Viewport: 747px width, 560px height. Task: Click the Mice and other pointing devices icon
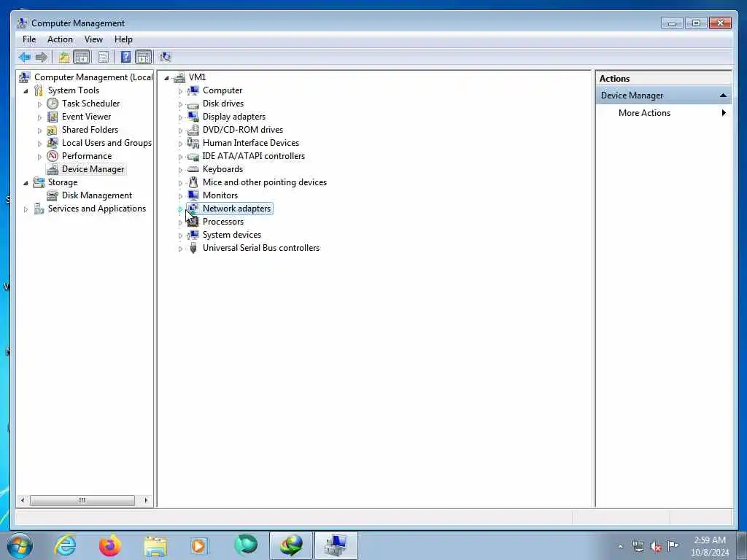click(193, 182)
